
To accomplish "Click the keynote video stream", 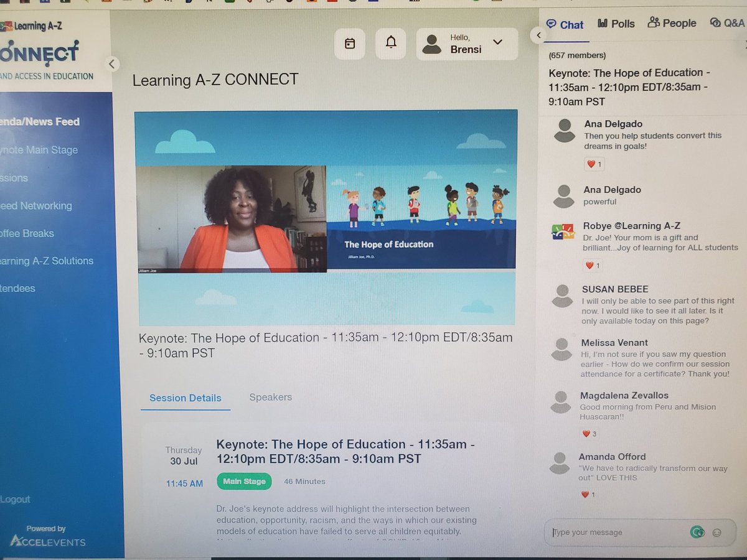I will coord(326,218).
